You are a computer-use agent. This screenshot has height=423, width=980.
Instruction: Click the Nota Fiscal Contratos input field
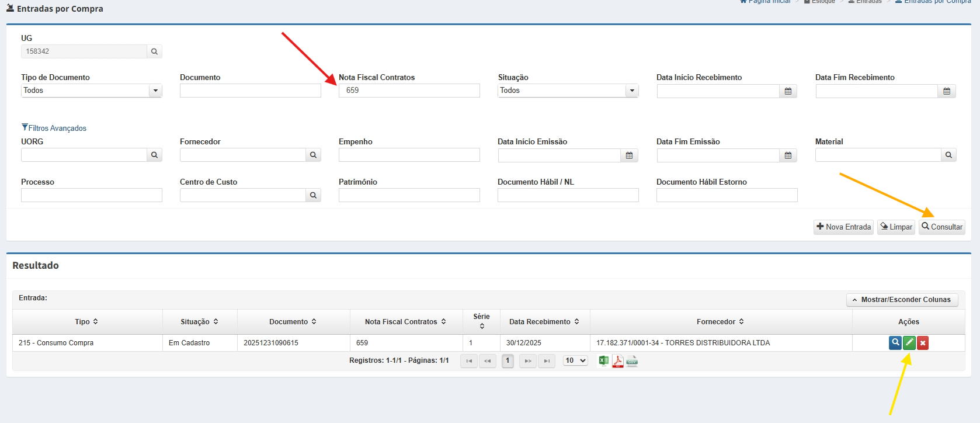[409, 91]
